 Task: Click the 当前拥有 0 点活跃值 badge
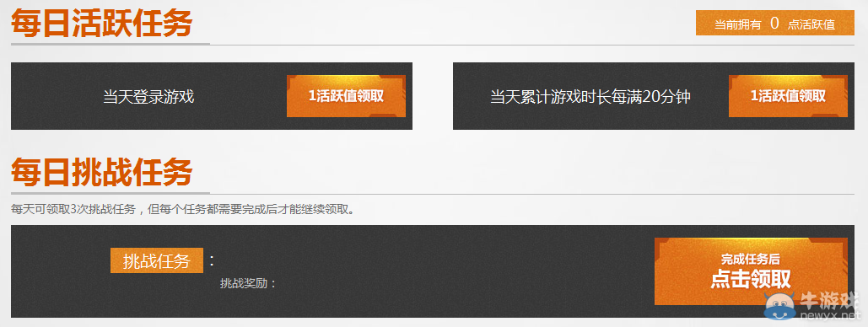[775, 24]
